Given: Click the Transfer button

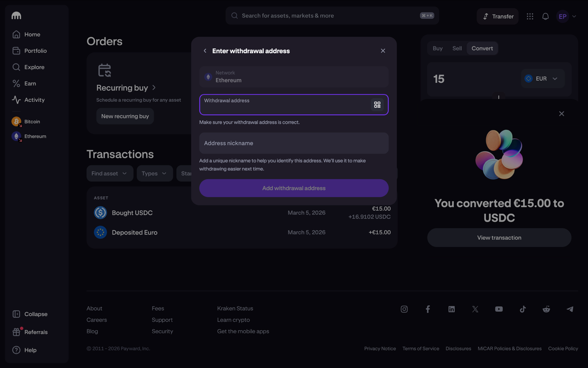Looking at the screenshot, I should [x=497, y=16].
